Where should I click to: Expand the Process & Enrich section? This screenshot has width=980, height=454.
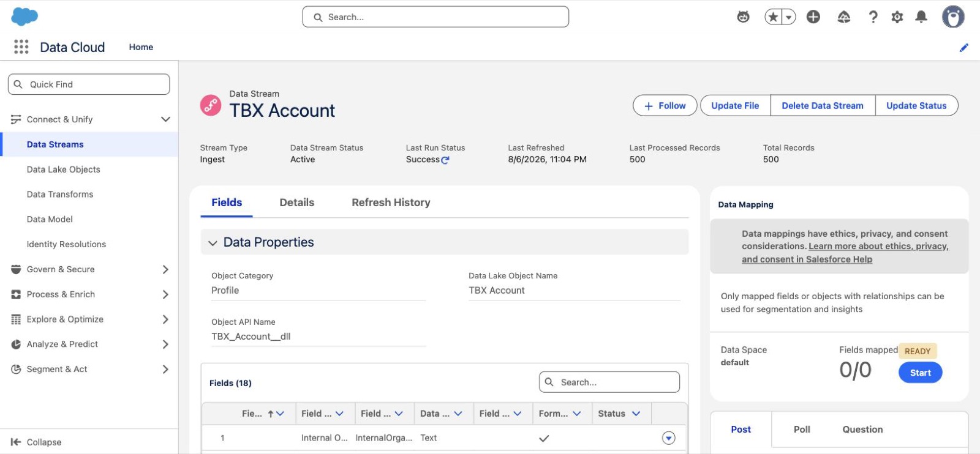(x=165, y=294)
